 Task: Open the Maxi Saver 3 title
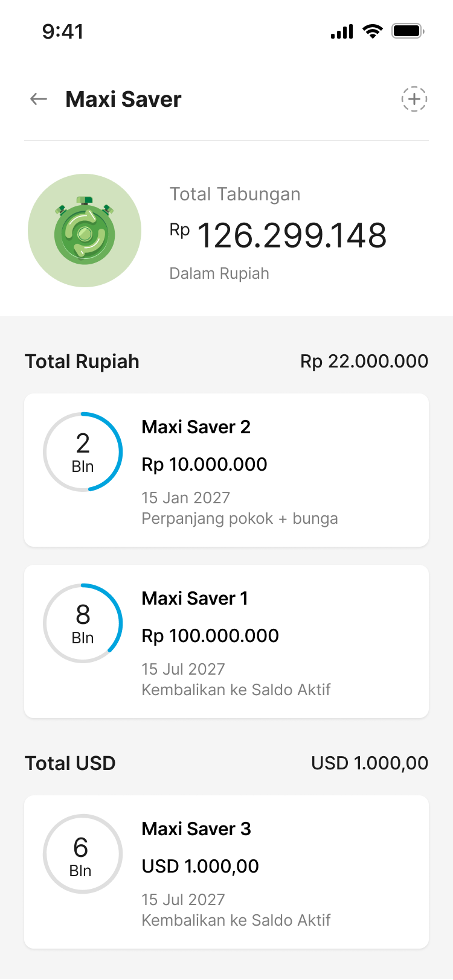196,829
